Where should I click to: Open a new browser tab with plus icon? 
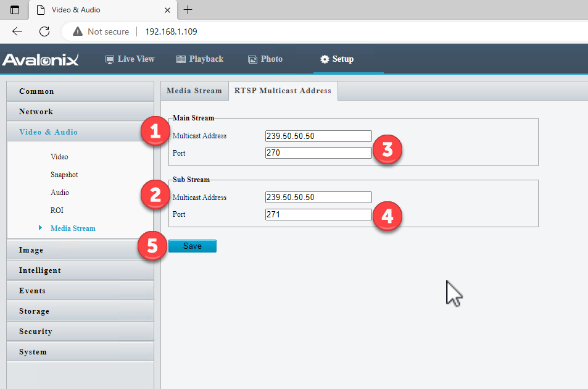188,10
